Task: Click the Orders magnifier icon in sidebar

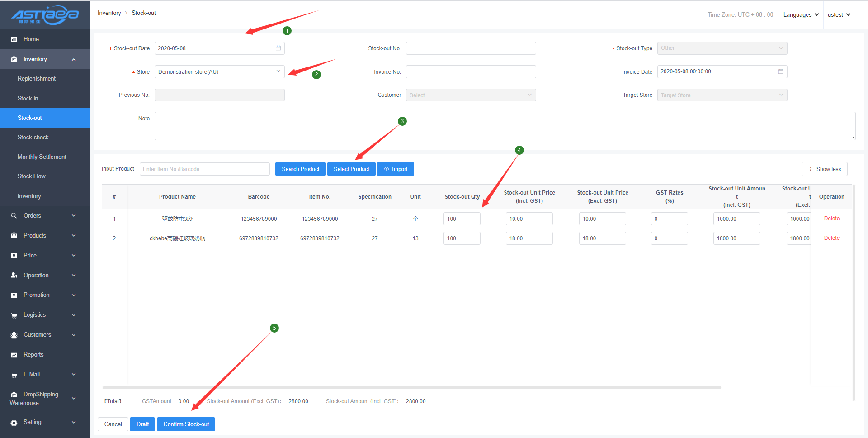Action: click(x=14, y=216)
